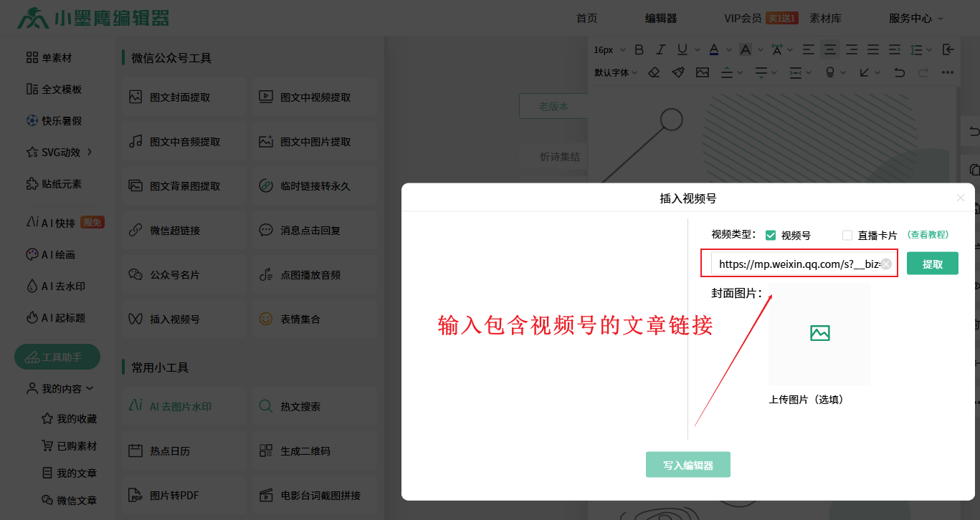Open AI绘画 in left sidebar
The image size is (980, 520).
click(x=50, y=254)
